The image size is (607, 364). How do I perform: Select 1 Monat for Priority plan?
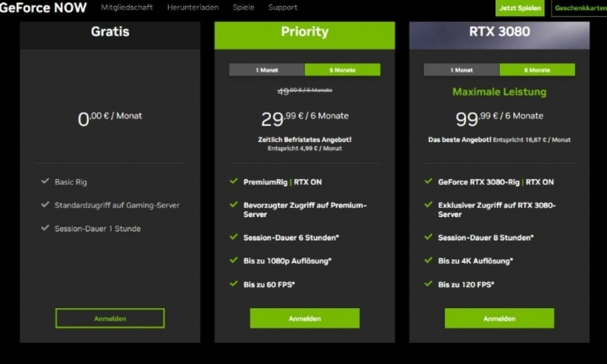point(267,70)
